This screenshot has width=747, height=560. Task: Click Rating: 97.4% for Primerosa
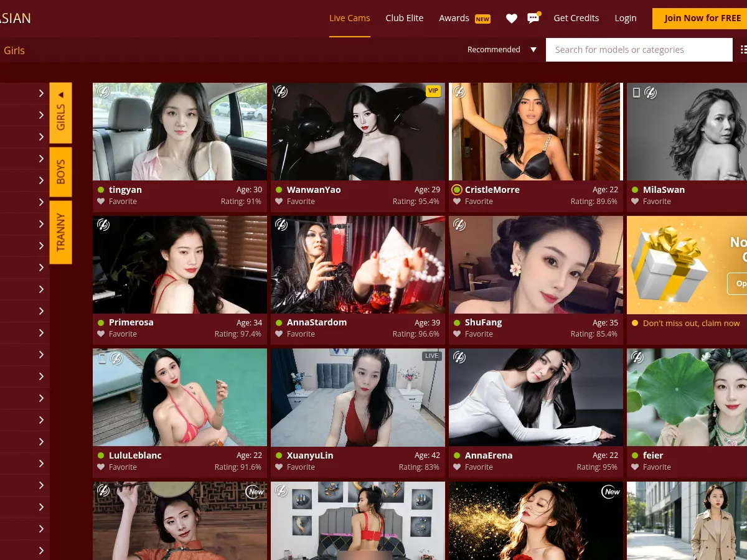pyautogui.click(x=238, y=334)
